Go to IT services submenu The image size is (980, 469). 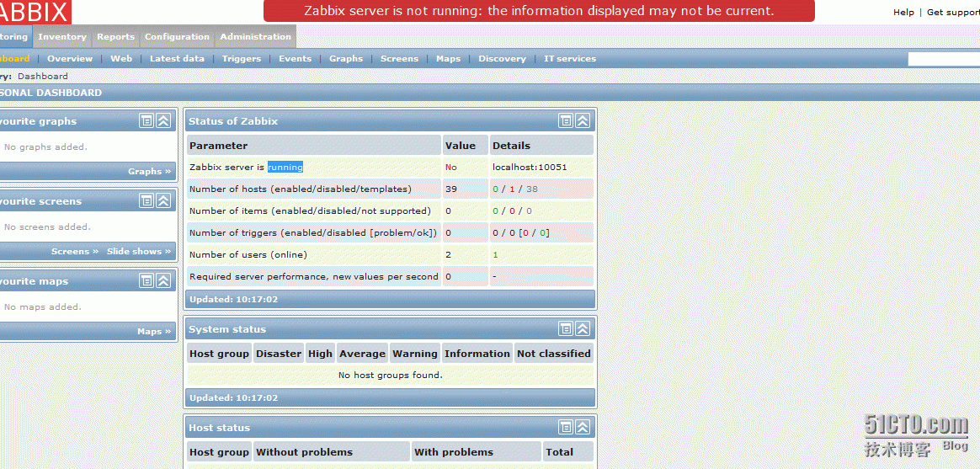click(570, 59)
